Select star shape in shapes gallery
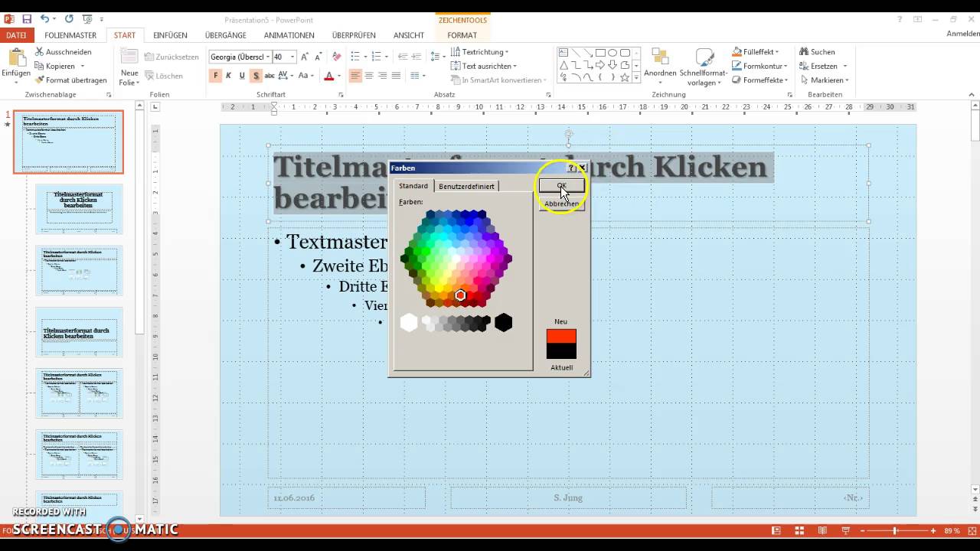Viewport: 980px width, 551px height. coord(625,77)
